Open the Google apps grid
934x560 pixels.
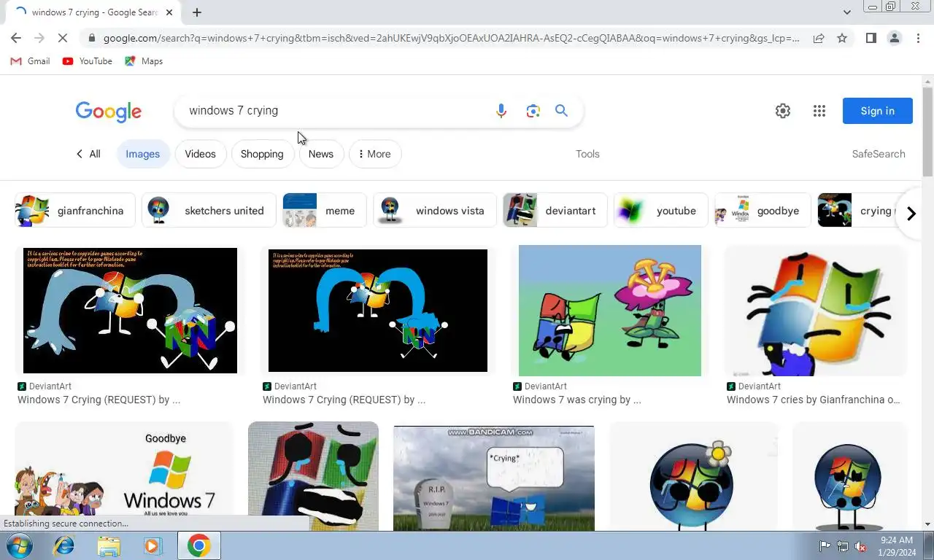pos(819,111)
